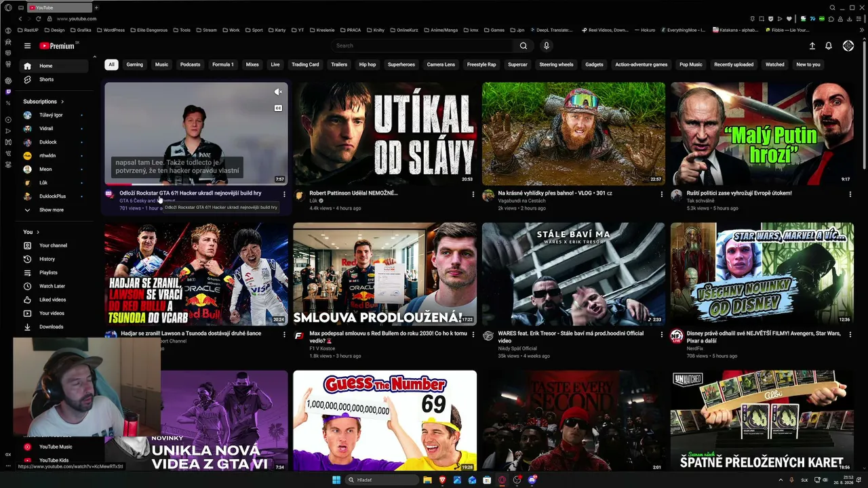
Task: Toggle captions on the GTA 6 preview
Action: [278, 108]
